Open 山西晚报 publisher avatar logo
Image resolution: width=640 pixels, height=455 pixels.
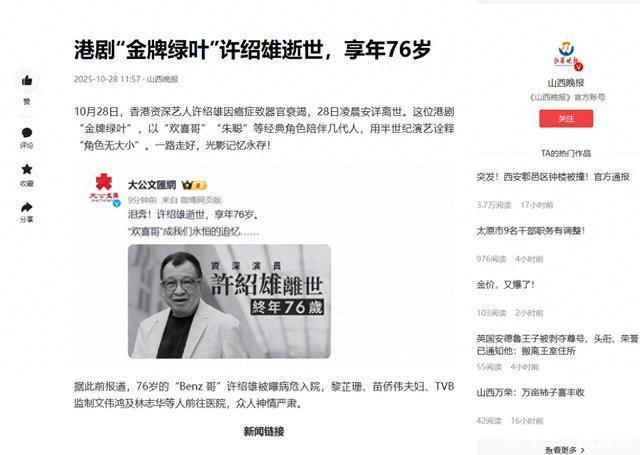pos(566,56)
